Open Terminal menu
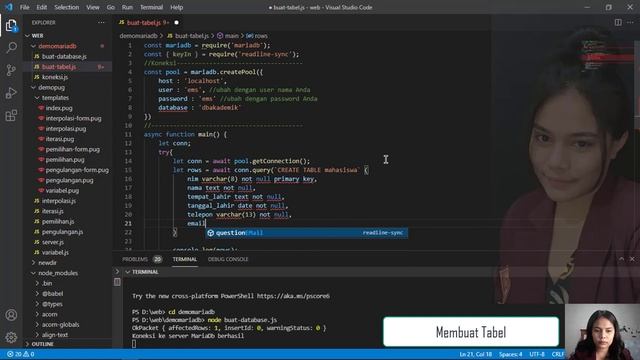This screenshot has width=640, height=360. 151,7
